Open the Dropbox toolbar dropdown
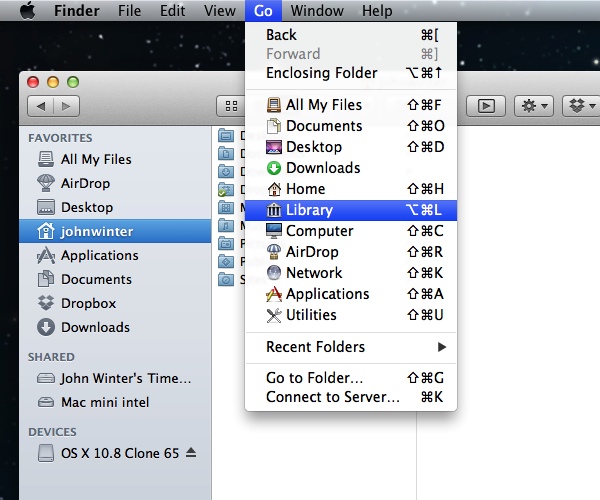The width and height of the screenshot is (600, 500). pos(582,106)
